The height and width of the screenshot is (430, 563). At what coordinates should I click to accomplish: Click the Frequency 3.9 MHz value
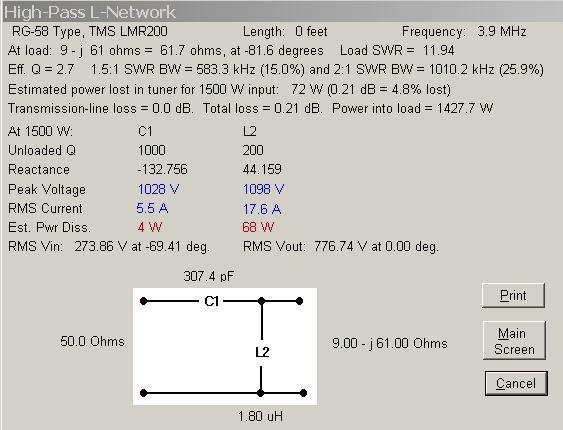tap(502, 32)
